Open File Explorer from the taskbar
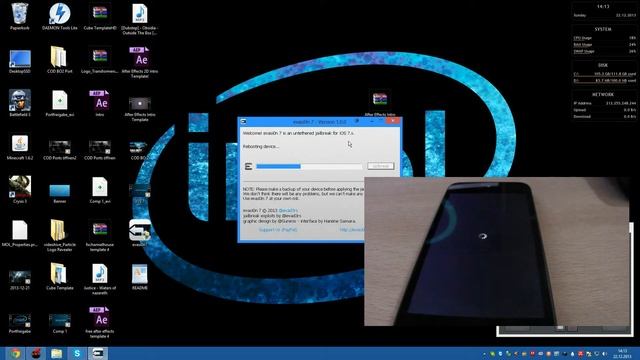The width and height of the screenshot is (640, 360). point(56,353)
